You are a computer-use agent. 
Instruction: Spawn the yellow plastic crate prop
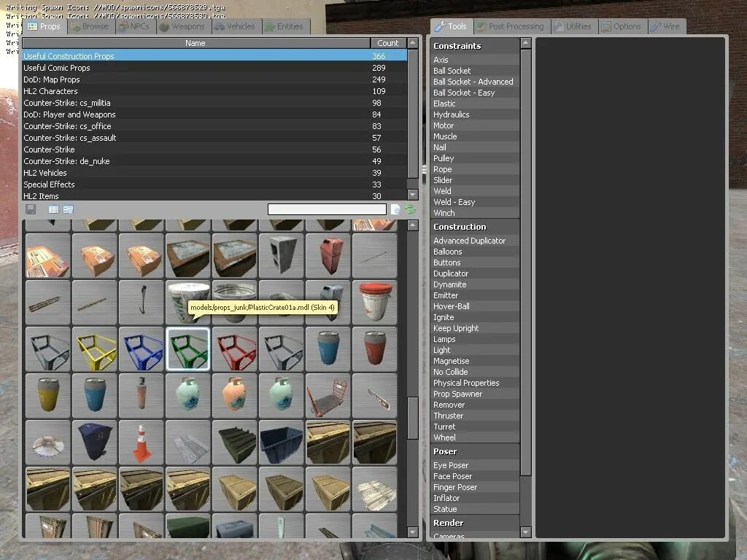tap(95, 349)
